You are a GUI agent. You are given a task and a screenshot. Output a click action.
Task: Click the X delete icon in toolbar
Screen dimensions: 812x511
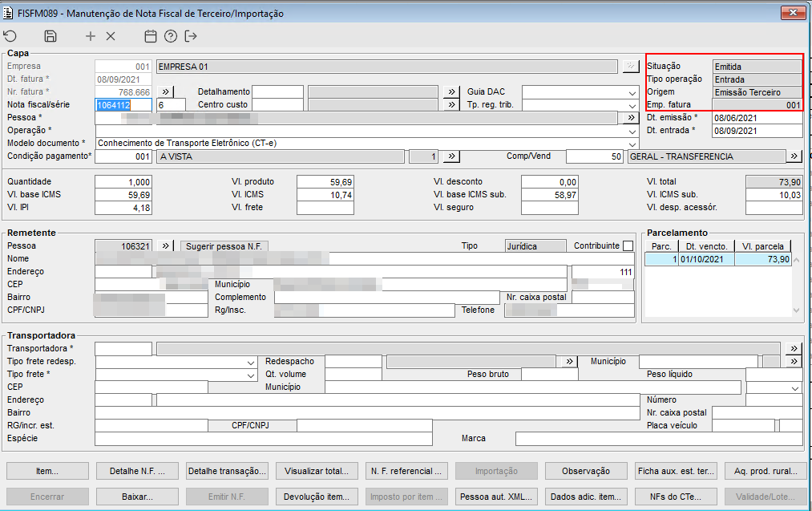(x=111, y=36)
